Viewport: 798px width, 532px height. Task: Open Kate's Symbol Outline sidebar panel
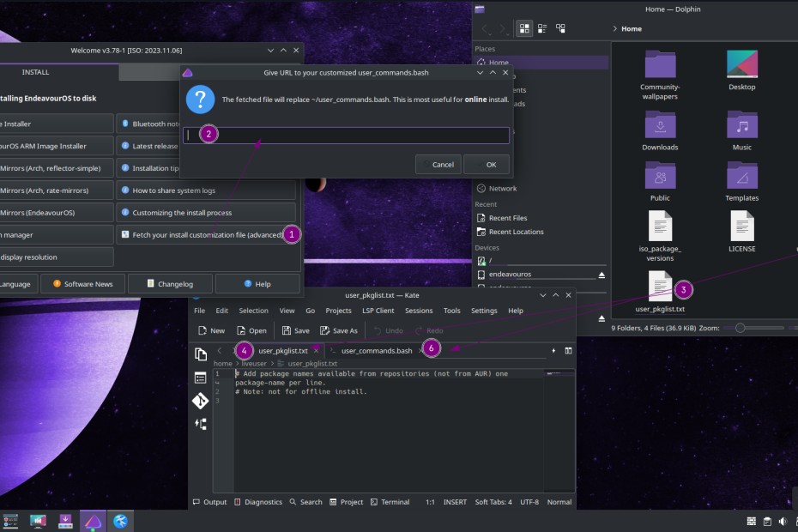(201, 424)
